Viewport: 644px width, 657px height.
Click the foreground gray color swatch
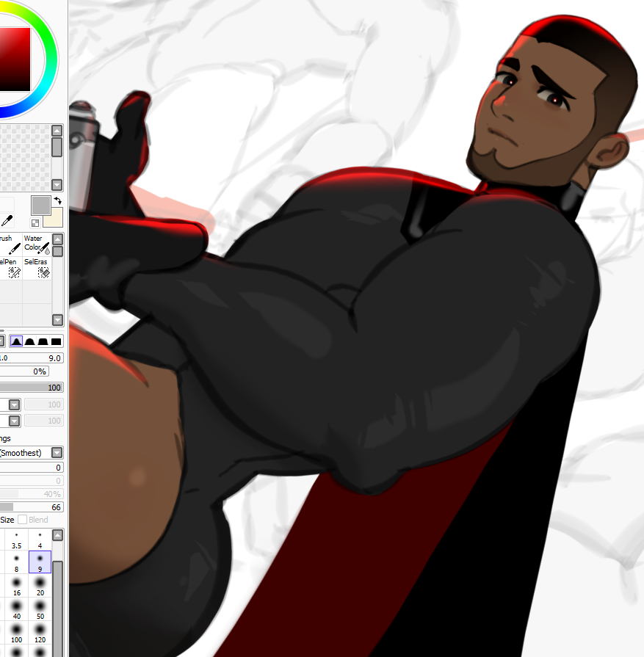(x=40, y=206)
